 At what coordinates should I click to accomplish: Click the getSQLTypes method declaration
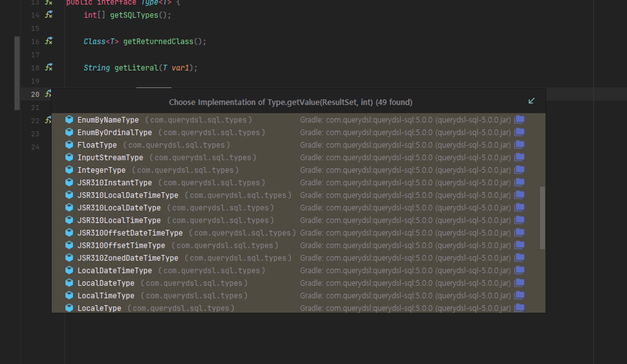(x=134, y=15)
